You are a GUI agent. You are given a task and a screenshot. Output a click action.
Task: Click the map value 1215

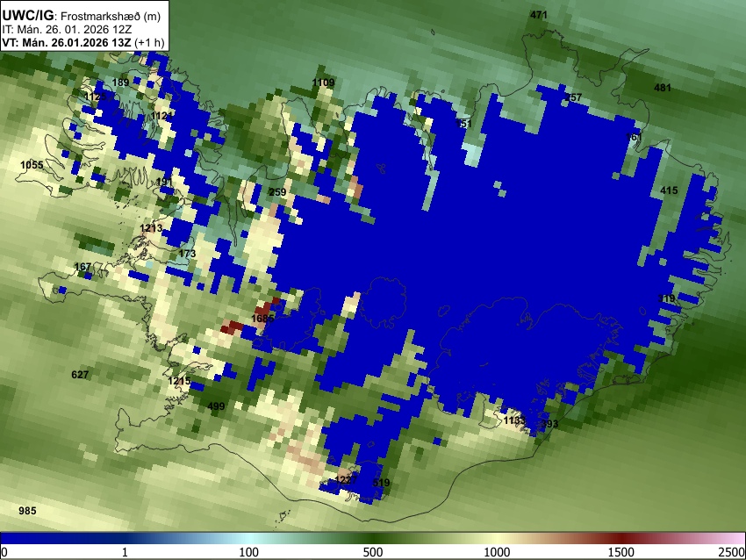tap(179, 381)
